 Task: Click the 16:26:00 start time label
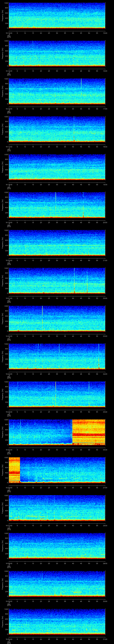tap(9, 487)
